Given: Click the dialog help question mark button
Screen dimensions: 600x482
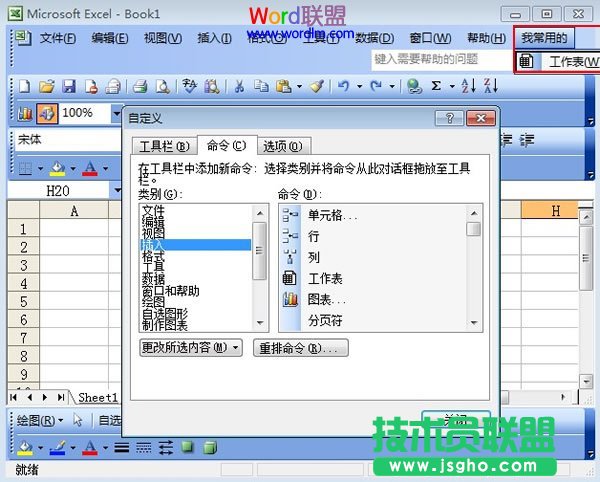Looking at the screenshot, I should [x=450, y=119].
